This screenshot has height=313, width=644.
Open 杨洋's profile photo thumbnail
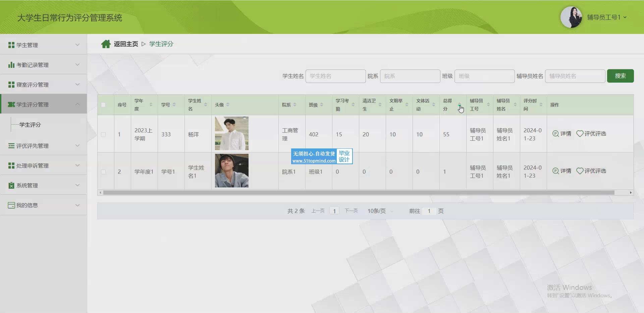pos(232,133)
